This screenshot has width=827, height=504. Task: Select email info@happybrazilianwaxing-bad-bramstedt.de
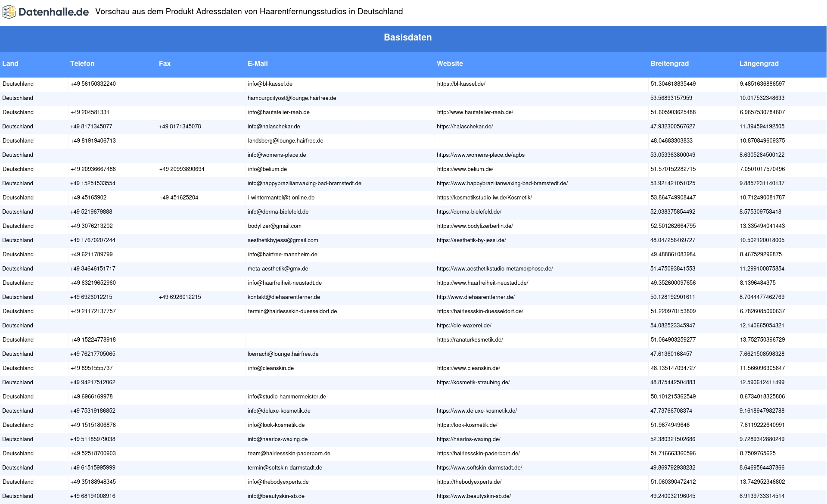(x=305, y=184)
